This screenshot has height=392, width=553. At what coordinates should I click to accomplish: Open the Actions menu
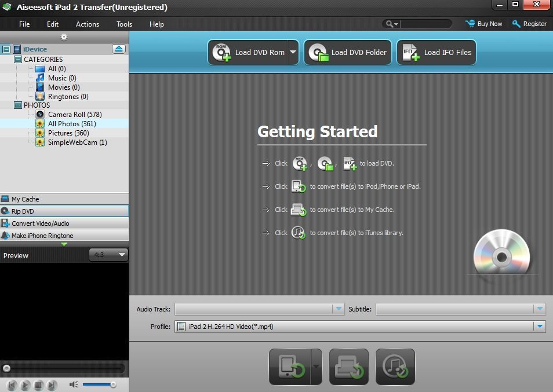pyautogui.click(x=88, y=24)
